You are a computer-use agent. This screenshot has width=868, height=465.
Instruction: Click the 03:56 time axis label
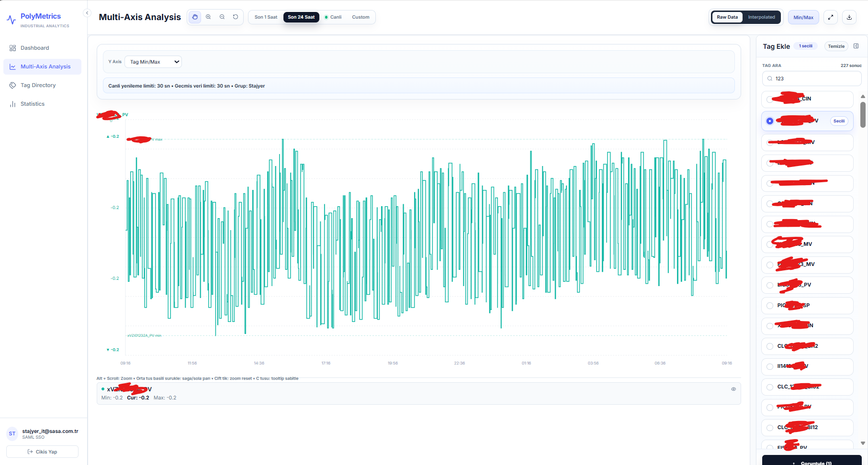[x=593, y=363]
